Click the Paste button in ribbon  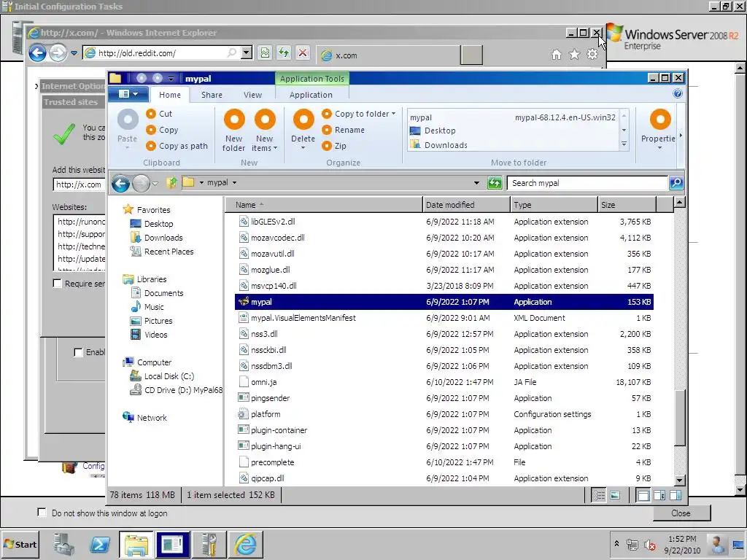click(x=127, y=128)
